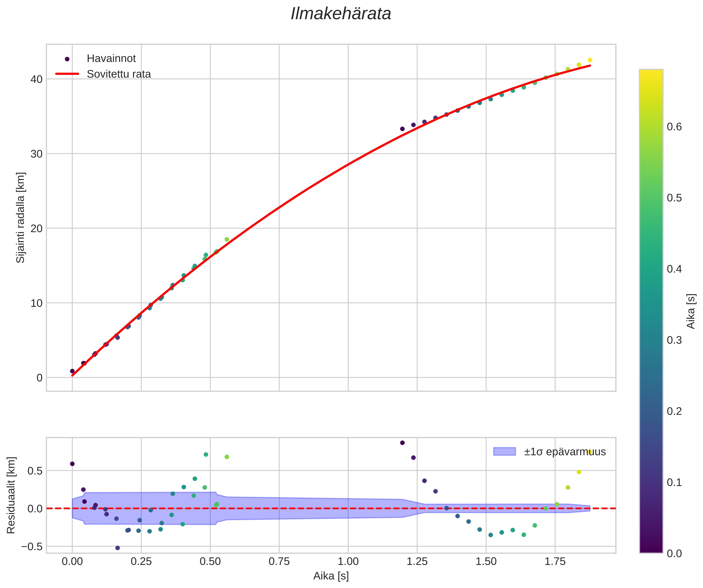
Task: Click the bottom Aika [s] x-axis label
Action: (x=331, y=576)
